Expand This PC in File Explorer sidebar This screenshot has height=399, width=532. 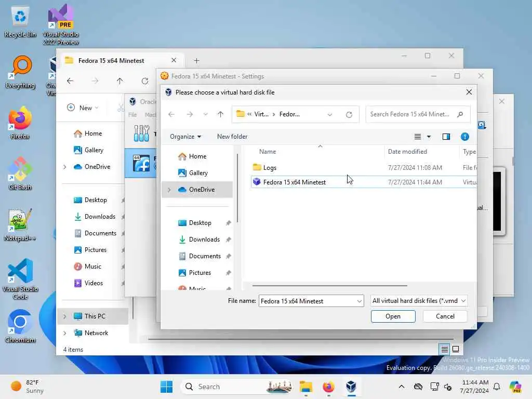coord(64,316)
